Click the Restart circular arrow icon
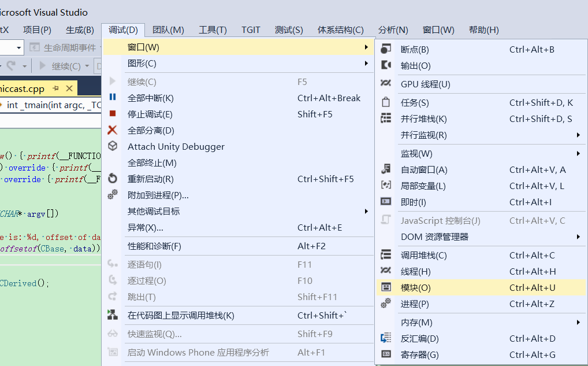This screenshot has height=366, width=588. pyautogui.click(x=113, y=178)
